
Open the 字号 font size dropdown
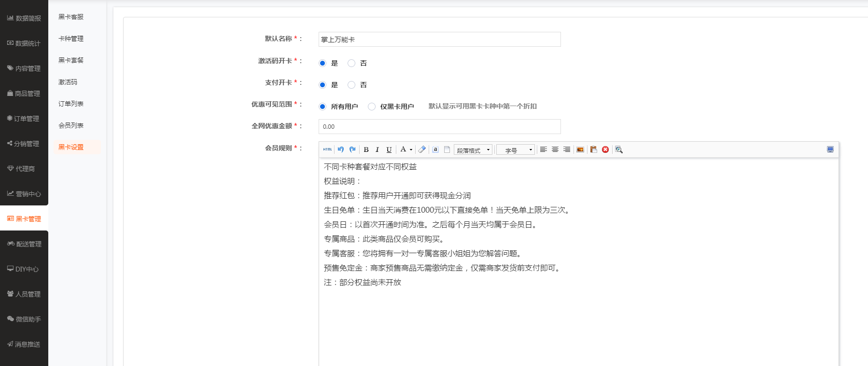[516, 150]
